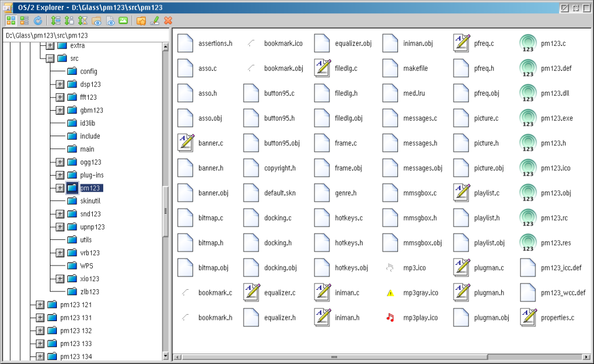This screenshot has width=594, height=364.
Task: Click the red X delete toolbar icon
Action: [168, 20]
